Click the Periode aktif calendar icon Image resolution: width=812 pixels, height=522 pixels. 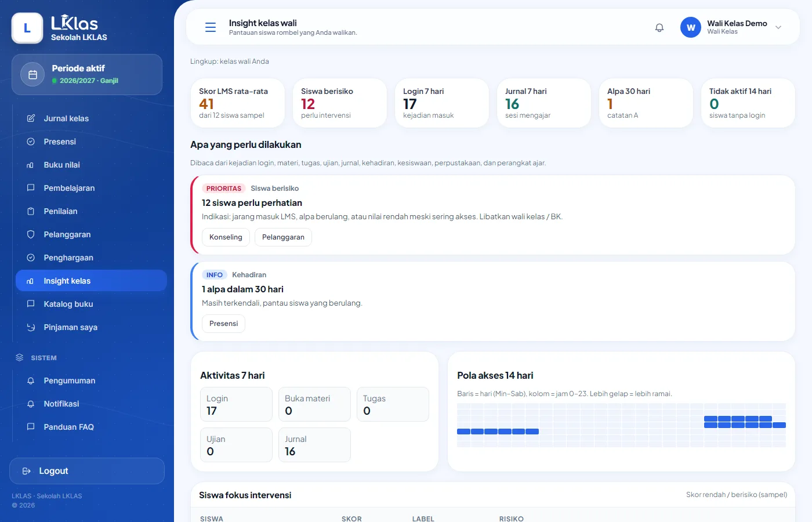[x=32, y=74]
